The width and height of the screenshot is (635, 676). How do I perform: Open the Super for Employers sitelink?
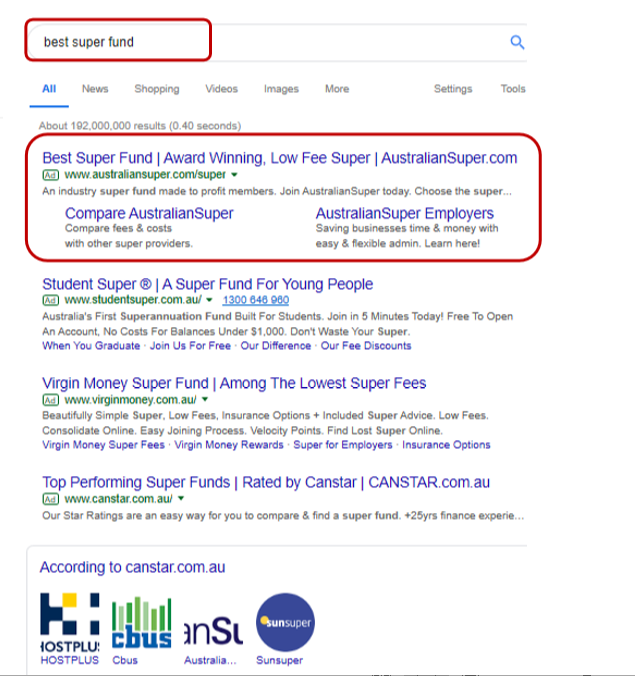(343, 445)
